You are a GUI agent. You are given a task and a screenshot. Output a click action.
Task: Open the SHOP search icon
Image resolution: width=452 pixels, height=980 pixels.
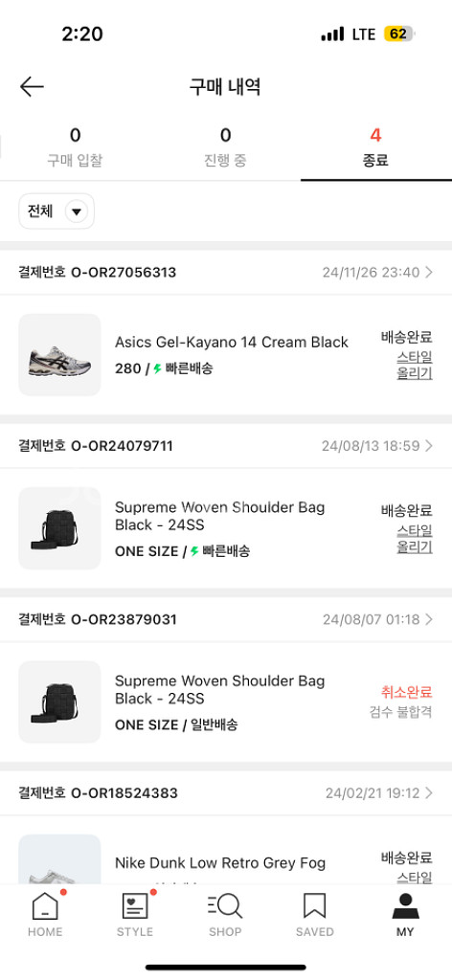coord(224,905)
